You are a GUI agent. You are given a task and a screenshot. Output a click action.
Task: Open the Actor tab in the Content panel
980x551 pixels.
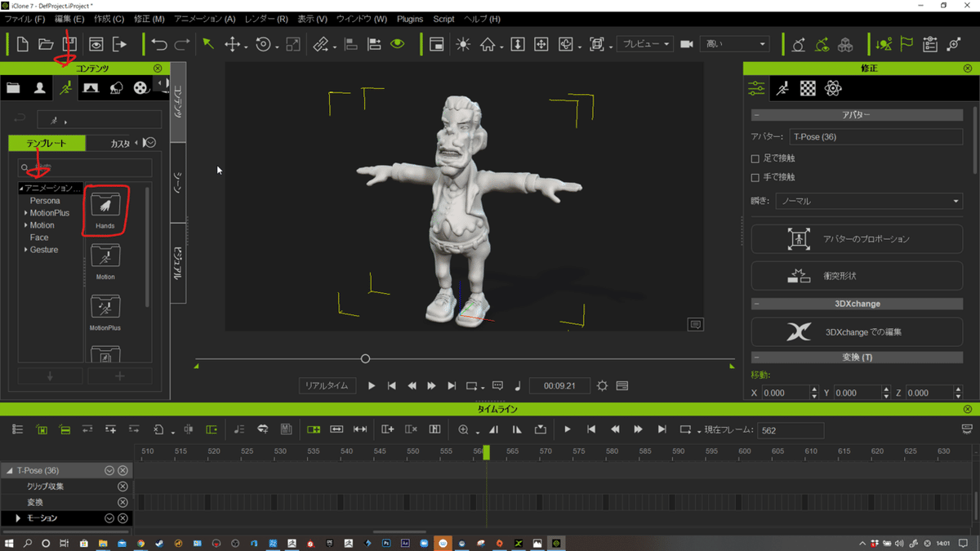[39, 87]
